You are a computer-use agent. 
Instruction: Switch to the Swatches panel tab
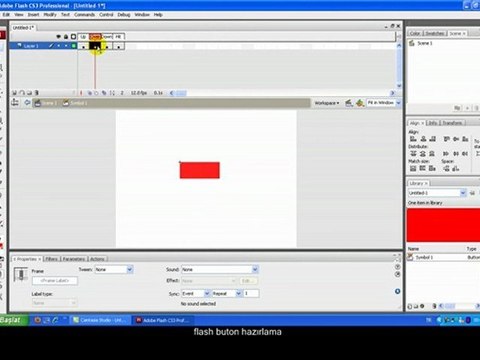point(435,33)
